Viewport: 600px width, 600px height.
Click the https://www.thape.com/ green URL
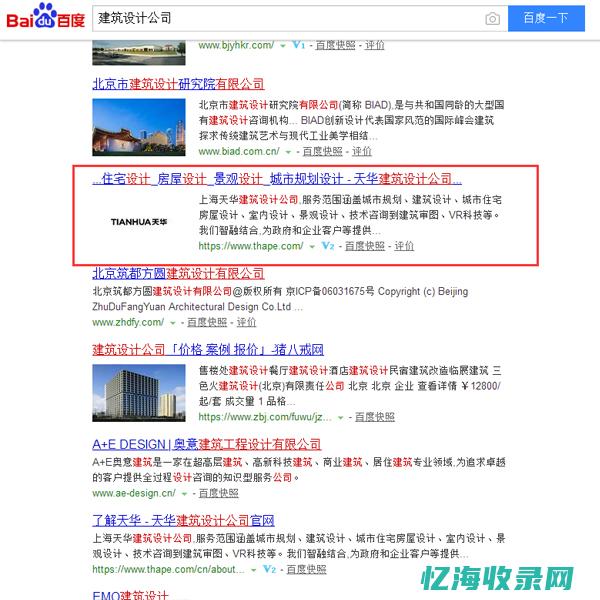coord(251,246)
